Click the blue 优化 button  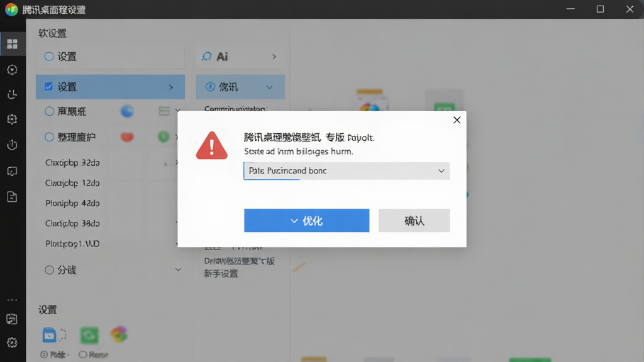(306, 221)
